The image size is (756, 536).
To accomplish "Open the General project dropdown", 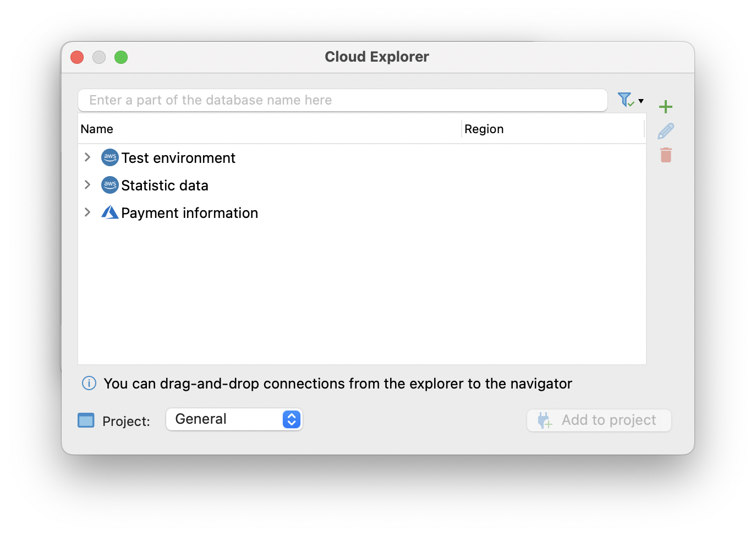I will (x=234, y=419).
